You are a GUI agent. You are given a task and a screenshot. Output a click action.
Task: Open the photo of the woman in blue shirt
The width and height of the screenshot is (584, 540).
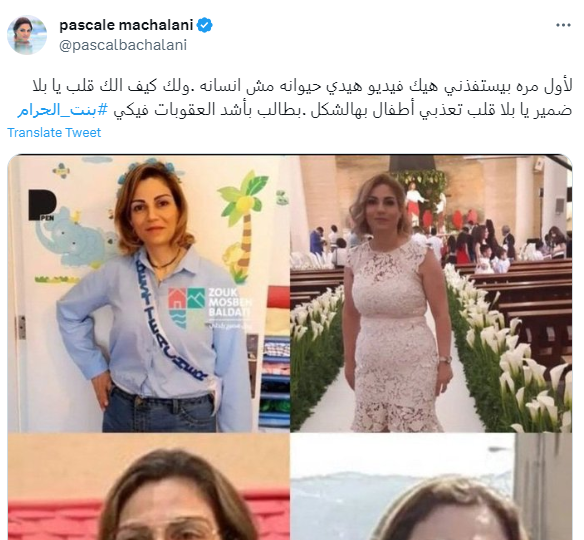[x=149, y=293]
